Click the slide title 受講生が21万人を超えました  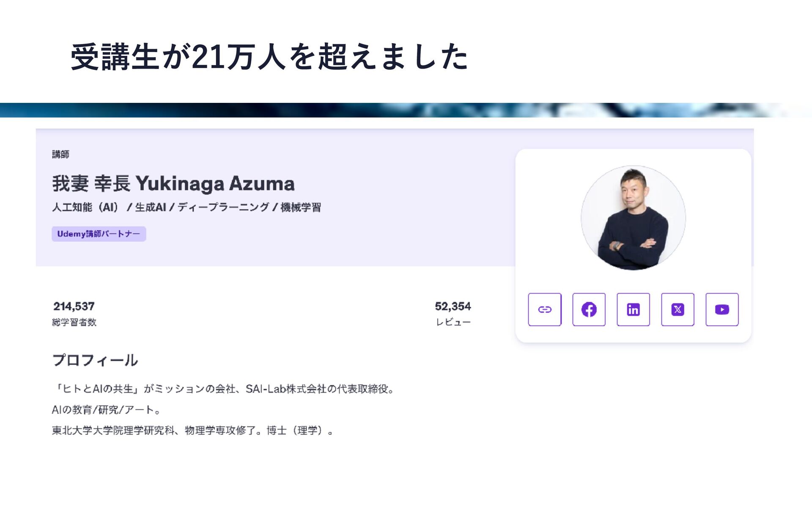click(x=269, y=56)
